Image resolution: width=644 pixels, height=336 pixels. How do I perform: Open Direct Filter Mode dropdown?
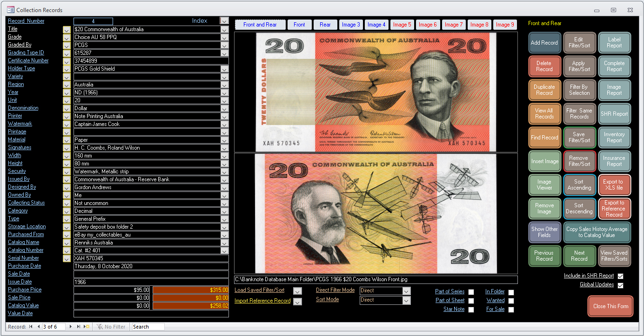[x=406, y=291]
